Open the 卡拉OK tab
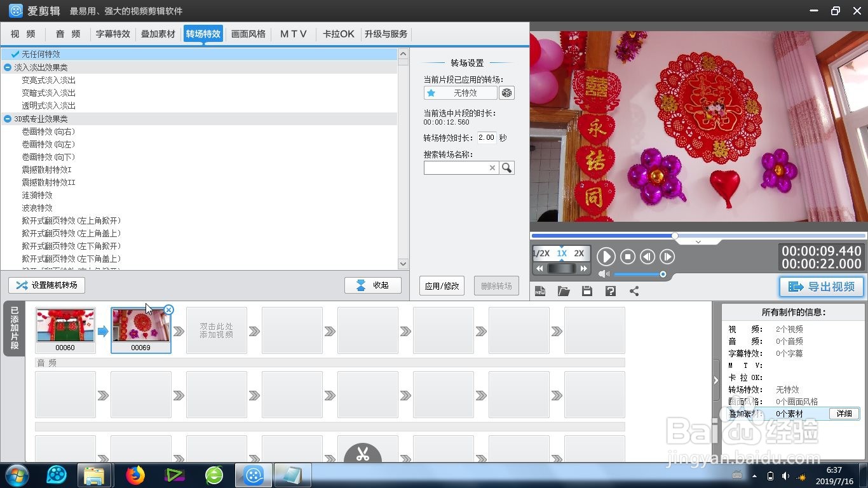Image resolution: width=868 pixels, height=488 pixels. point(338,34)
